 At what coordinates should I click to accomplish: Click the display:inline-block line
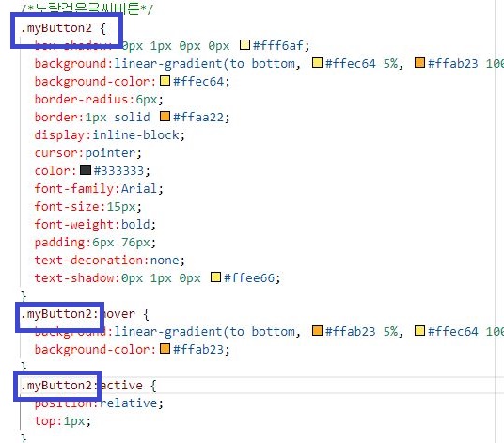(x=110, y=135)
